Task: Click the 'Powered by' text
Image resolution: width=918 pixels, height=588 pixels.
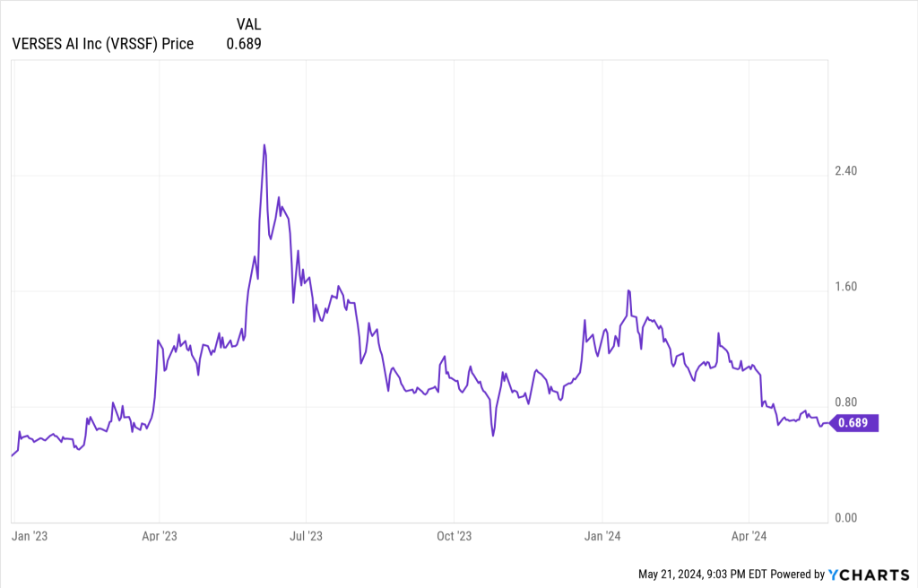Action: point(797,574)
